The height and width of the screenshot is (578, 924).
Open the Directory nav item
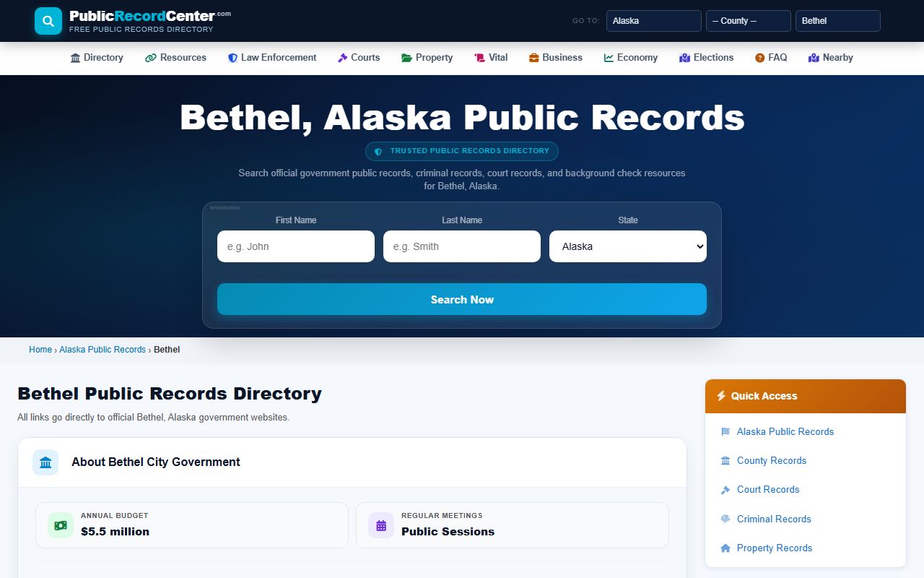pyautogui.click(x=97, y=58)
